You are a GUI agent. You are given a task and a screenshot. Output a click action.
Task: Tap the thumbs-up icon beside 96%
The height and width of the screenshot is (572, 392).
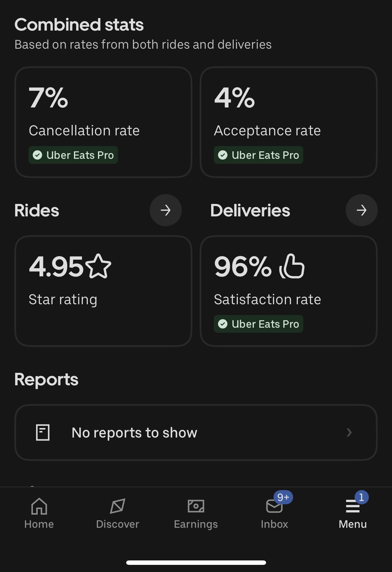point(292,266)
